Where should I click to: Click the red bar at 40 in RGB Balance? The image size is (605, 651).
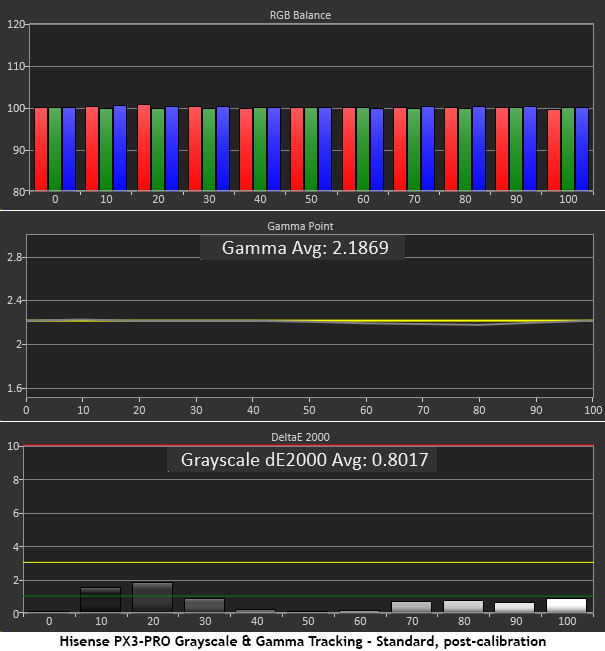pos(246,150)
